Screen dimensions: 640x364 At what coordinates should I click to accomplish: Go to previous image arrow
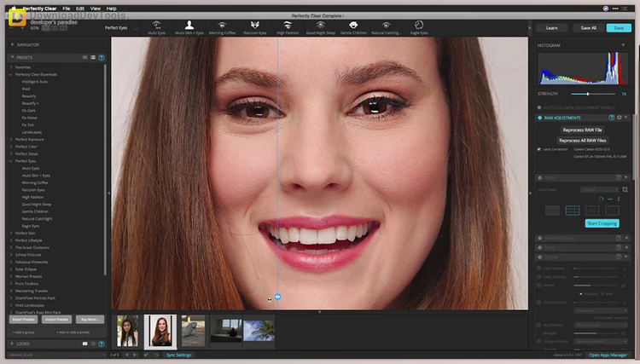[x=126, y=355]
